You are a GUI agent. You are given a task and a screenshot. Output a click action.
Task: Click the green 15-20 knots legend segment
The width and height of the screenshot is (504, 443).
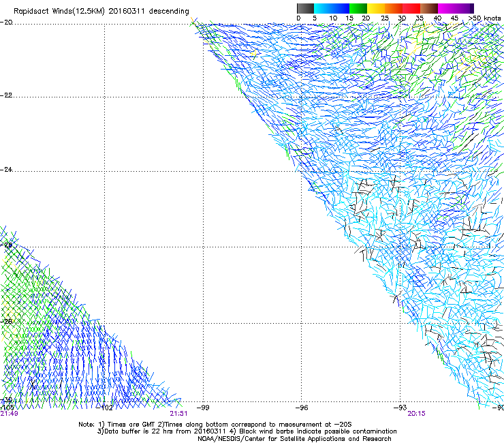[358, 8]
